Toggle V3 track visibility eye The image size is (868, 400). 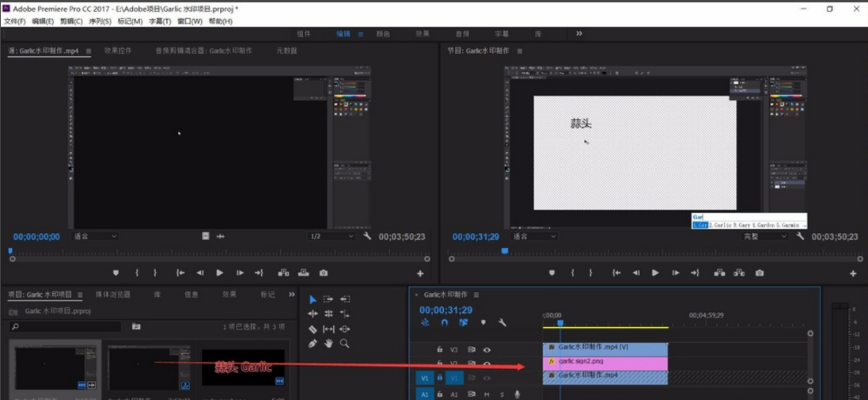click(x=487, y=349)
